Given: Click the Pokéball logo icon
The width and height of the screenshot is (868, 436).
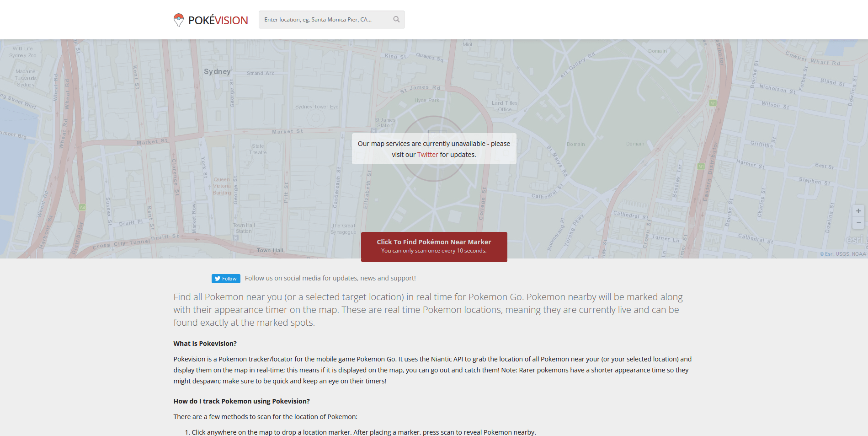Looking at the screenshot, I should pyautogui.click(x=178, y=19).
